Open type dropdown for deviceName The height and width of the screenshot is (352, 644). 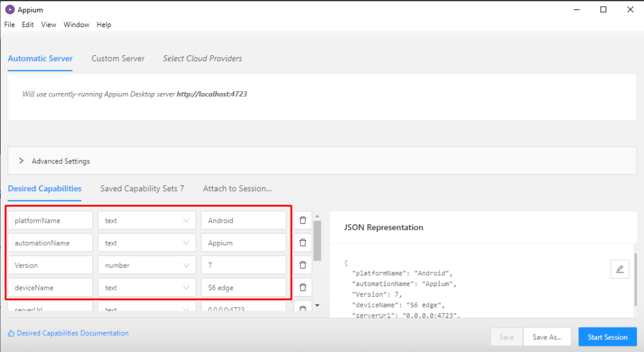(147, 288)
